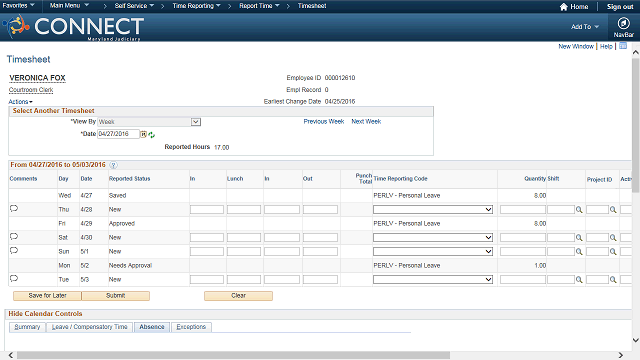
Task: Open Time Reporting breadcrumb menu
Action: point(196,6)
